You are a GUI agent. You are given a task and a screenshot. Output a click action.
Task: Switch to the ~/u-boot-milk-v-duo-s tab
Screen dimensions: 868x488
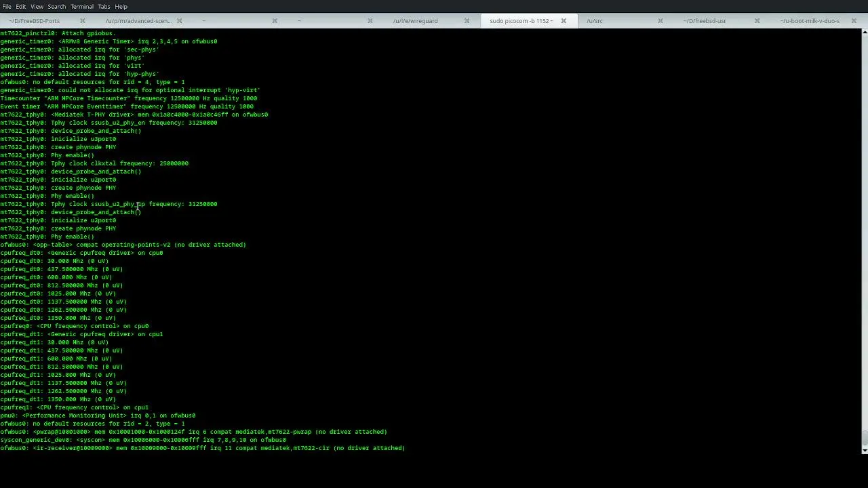[810, 21]
